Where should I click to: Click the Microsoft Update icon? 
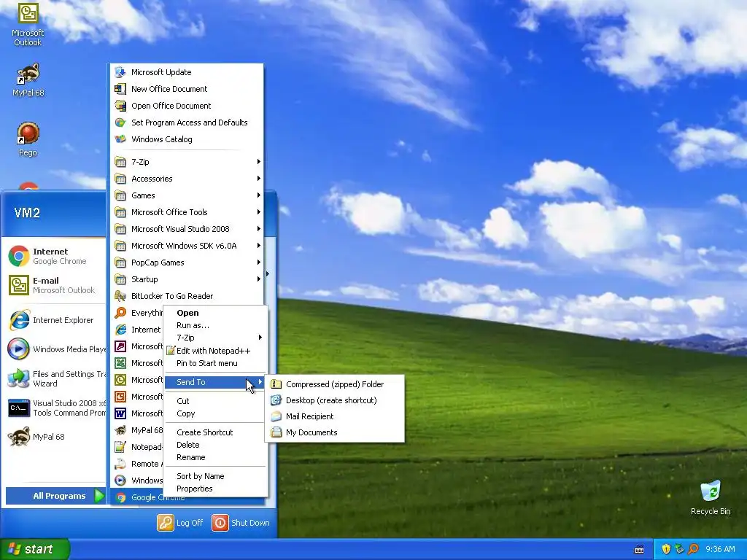[120, 72]
